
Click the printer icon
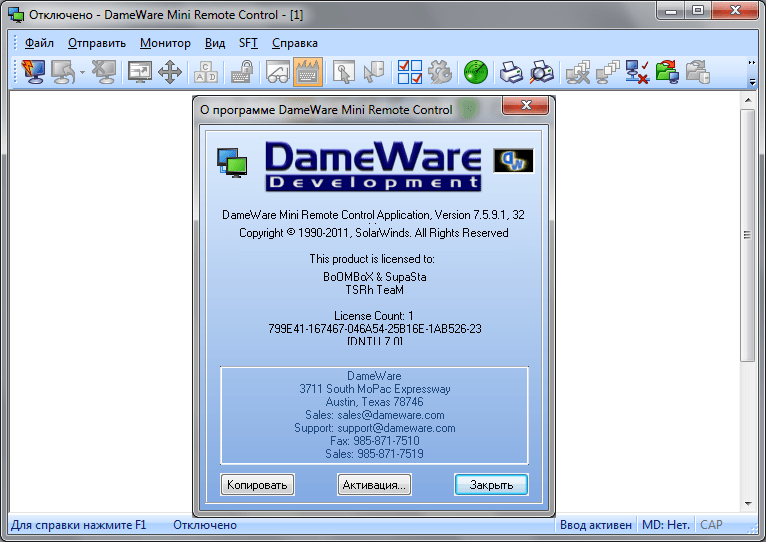pos(511,72)
